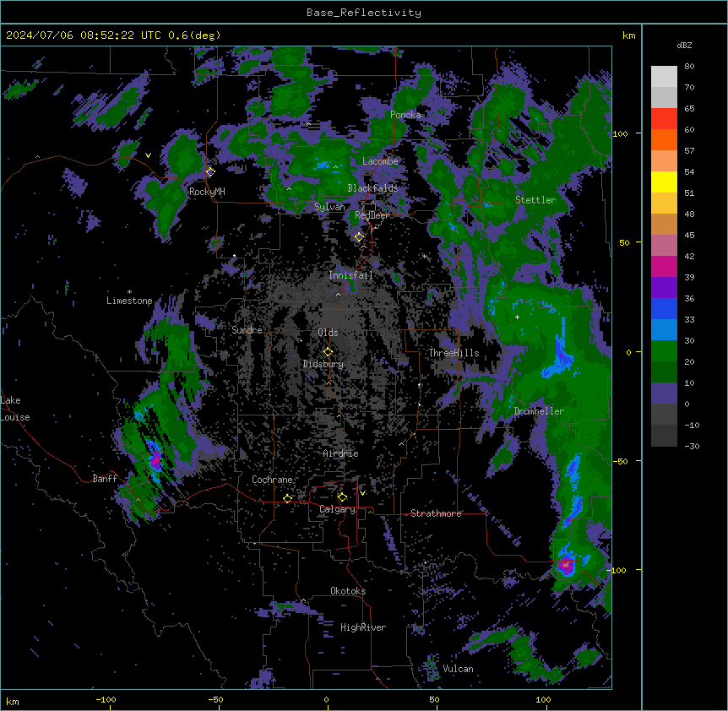This screenshot has width=728, height=711.
Task: Click the Base_Reflectivity title
Action: (x=364, y=13)
